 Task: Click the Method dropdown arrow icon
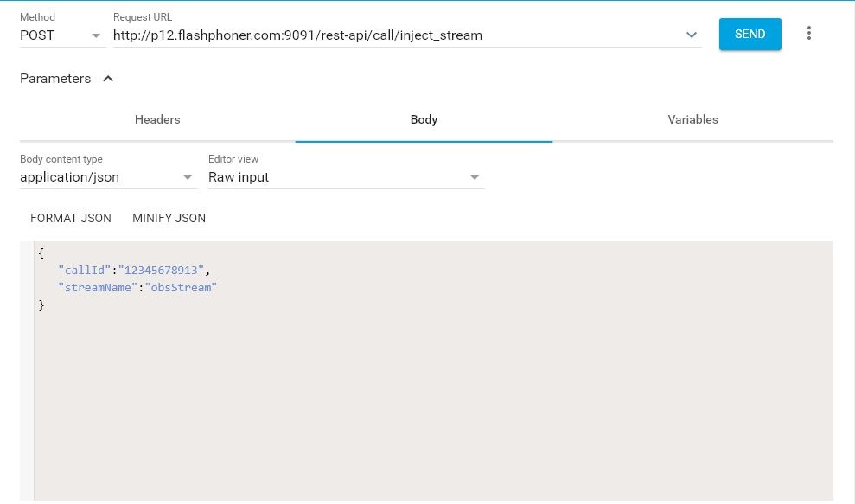[x=95, y=36]
